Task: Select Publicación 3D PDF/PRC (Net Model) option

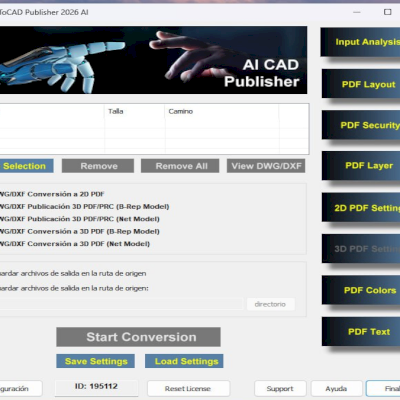Action: (80, 219)
